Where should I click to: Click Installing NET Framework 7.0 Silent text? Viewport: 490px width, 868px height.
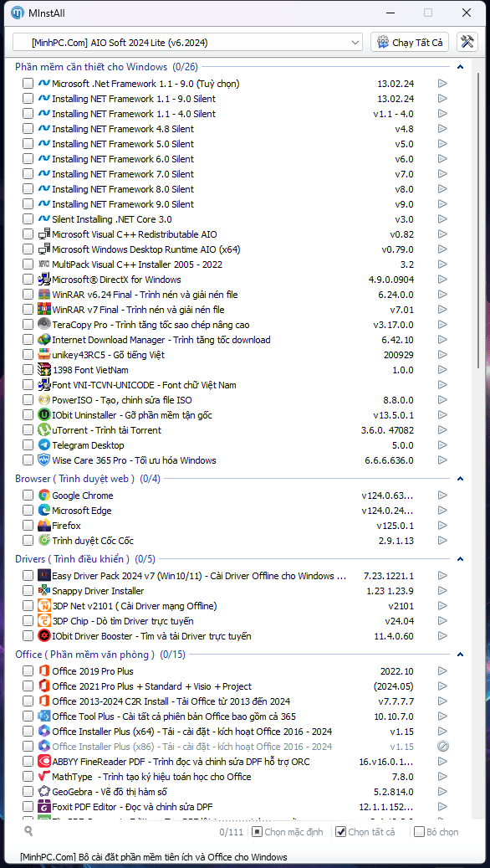coord(123,174)
